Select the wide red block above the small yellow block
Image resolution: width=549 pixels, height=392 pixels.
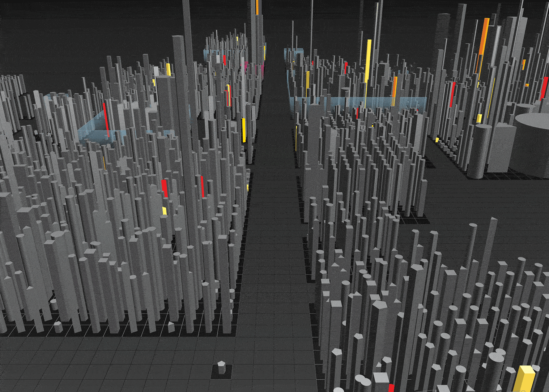(165, 188)
